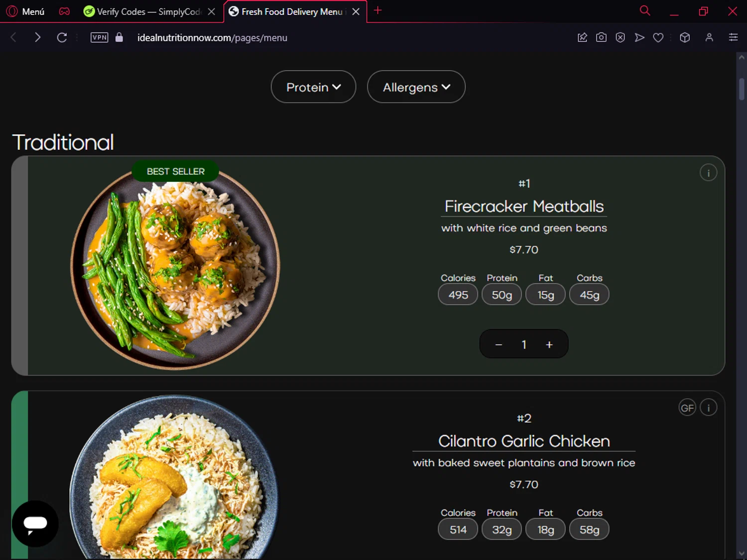Open the easy setup sliders icon
747x560 pixels.
coord(733,37)
